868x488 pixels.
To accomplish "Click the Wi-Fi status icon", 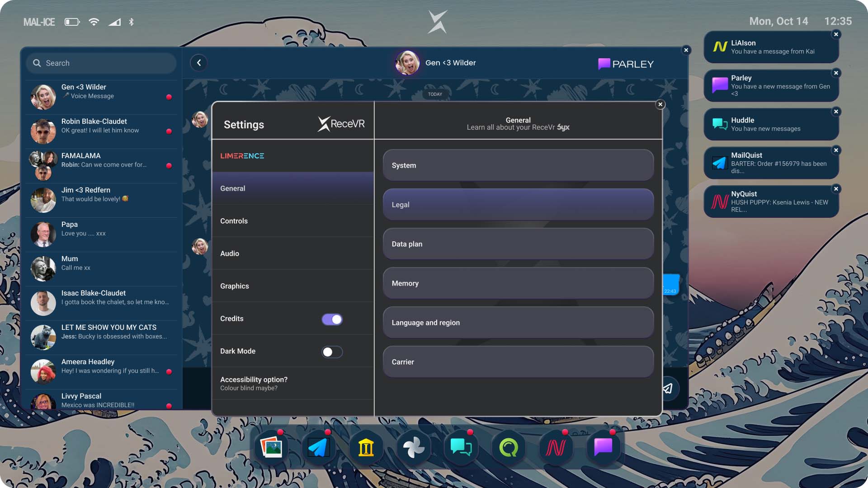I will [94, 22].
